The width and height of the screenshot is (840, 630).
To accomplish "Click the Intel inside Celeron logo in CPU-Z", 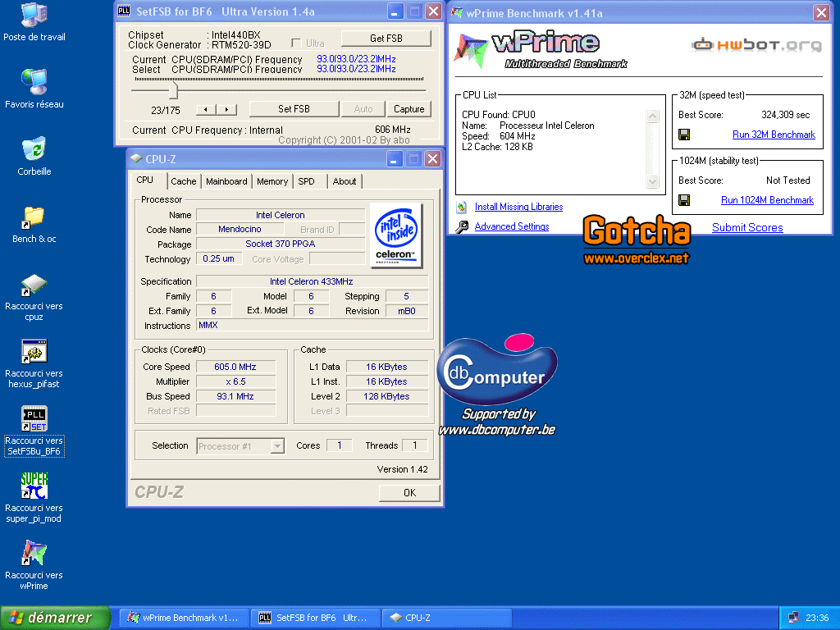I will 396,235.
